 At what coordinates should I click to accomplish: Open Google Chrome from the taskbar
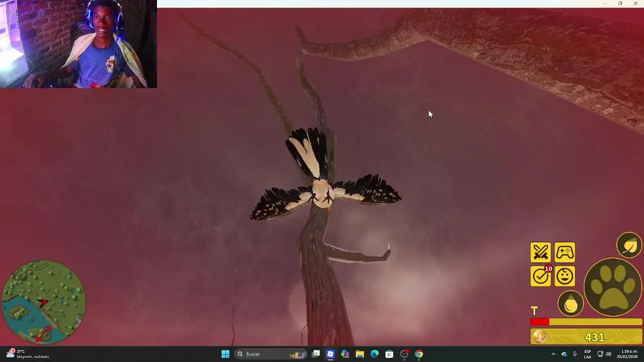point(419,354)
